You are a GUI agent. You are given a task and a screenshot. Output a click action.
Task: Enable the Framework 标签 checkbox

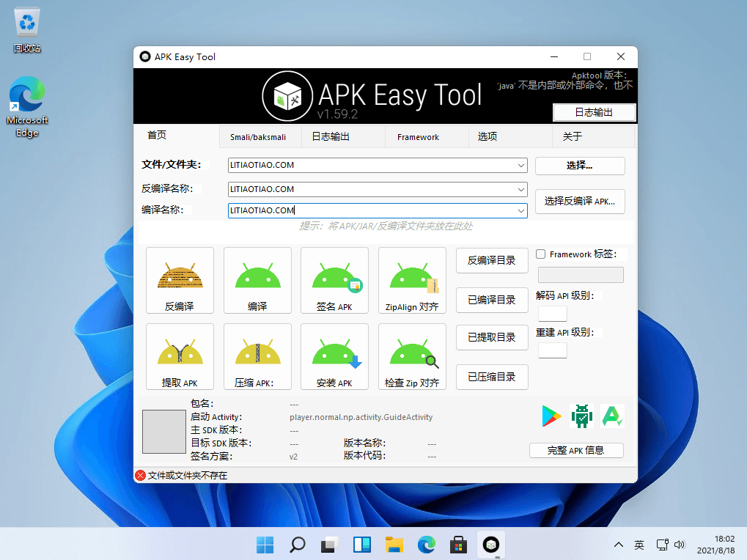(x=541, y=254)
